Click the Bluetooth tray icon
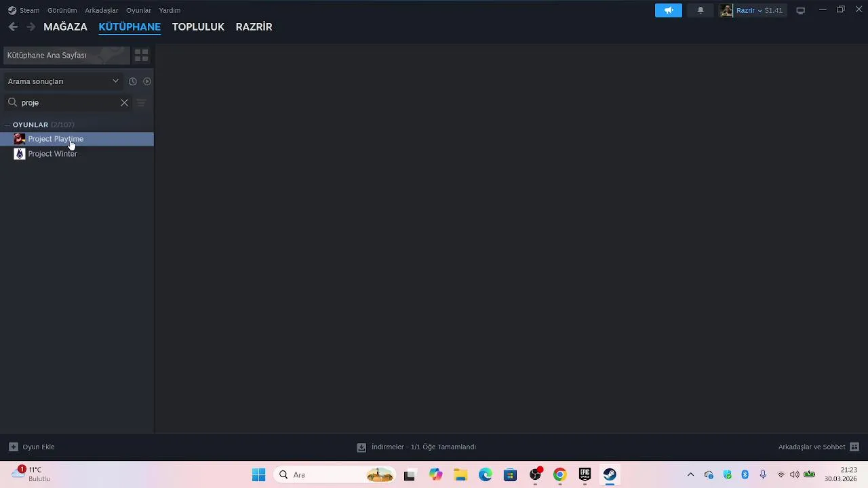 coord(745,475)
